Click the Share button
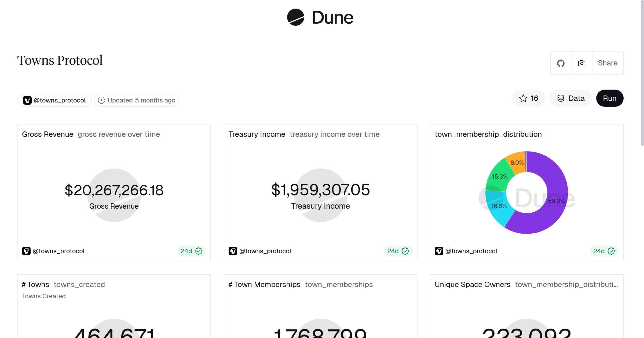Screen dimensions: 644x338 click(x=607, y=63)
